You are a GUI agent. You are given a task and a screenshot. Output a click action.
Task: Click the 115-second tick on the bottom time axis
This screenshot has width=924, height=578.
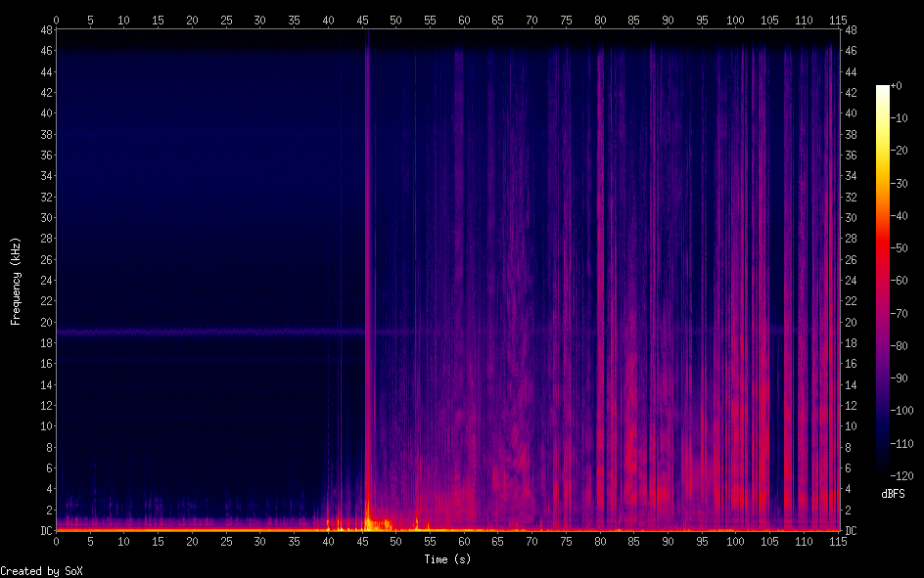click(x=838, y=542)
